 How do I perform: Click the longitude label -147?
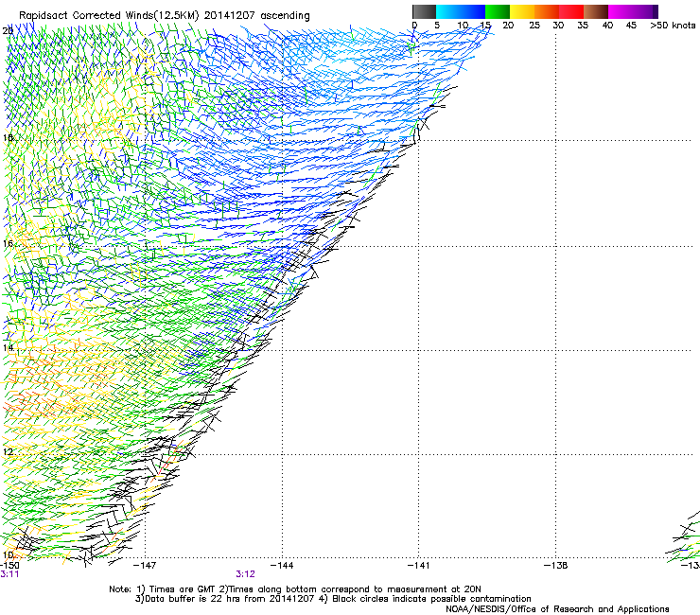[145, 566]
